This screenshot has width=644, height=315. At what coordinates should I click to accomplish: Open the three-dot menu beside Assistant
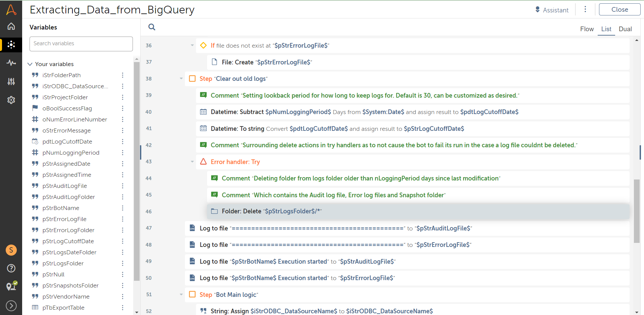point(585,9)
